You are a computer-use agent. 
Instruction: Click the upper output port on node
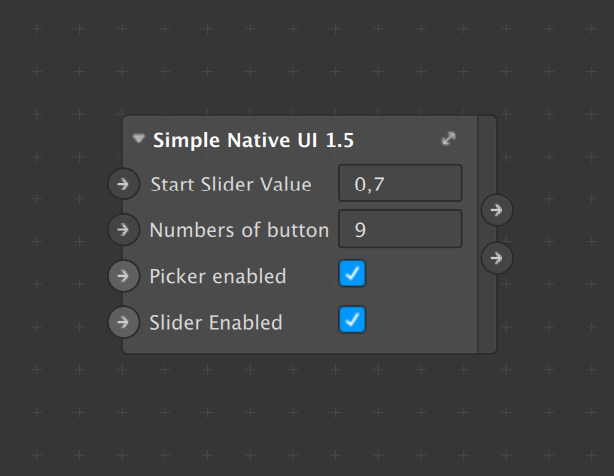(497, 211)
